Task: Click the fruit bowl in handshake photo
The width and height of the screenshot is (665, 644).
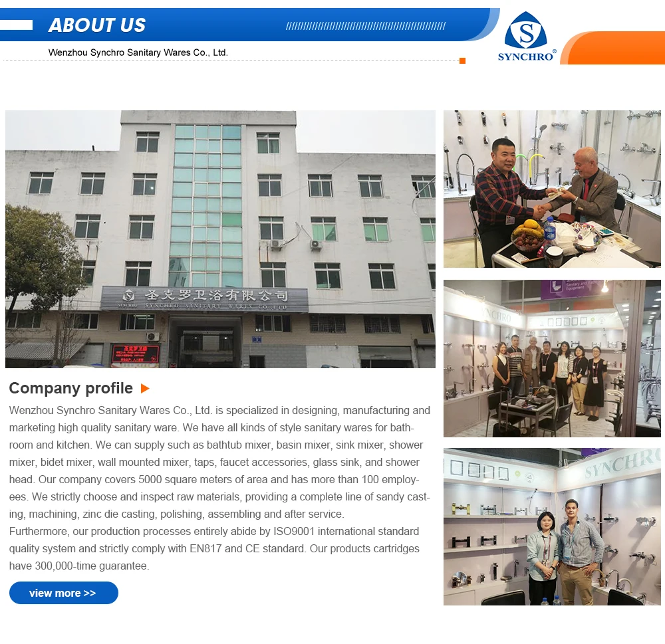Action: 527,236
